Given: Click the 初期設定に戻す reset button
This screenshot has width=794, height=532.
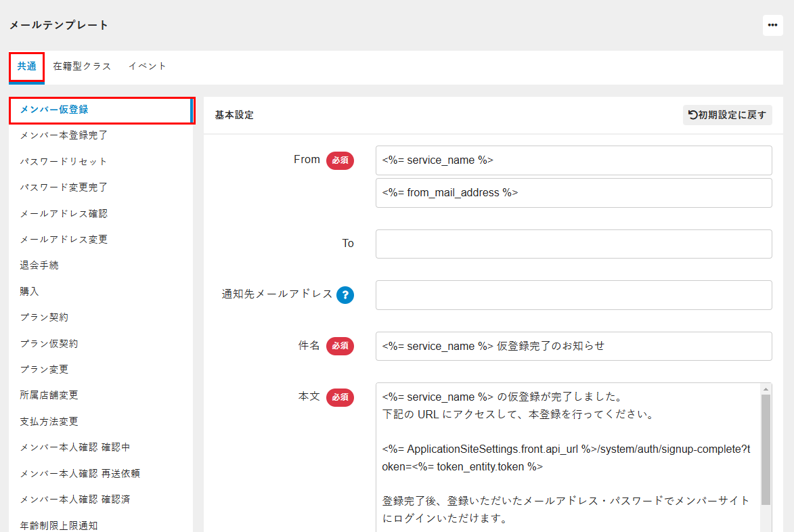Looking at the screenshot, I should (x=727, y=115).
